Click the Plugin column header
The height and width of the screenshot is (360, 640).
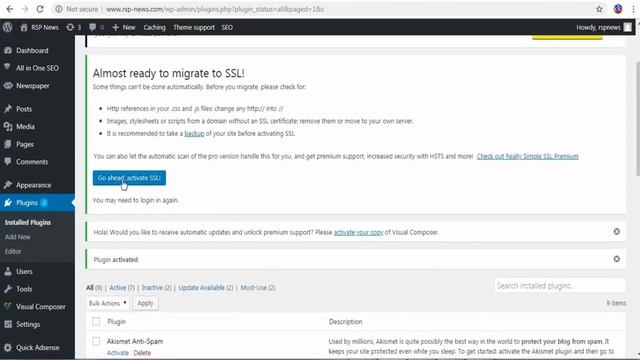[116, 322]
